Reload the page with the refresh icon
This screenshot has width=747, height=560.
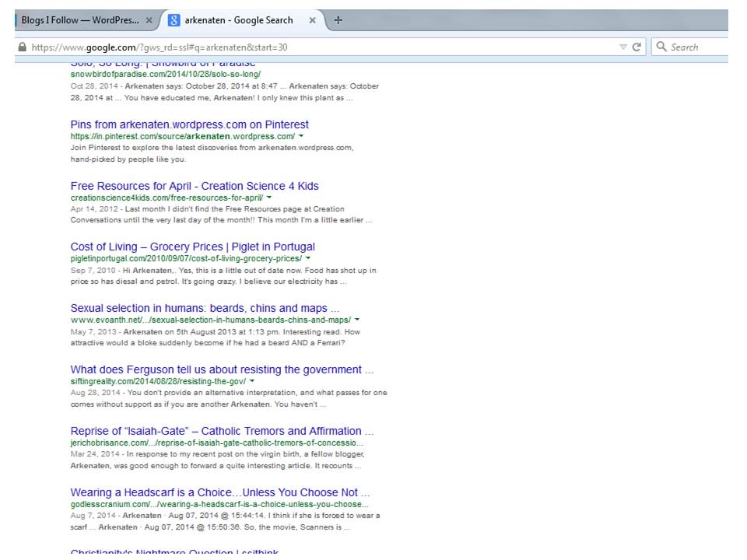(637, 47)
